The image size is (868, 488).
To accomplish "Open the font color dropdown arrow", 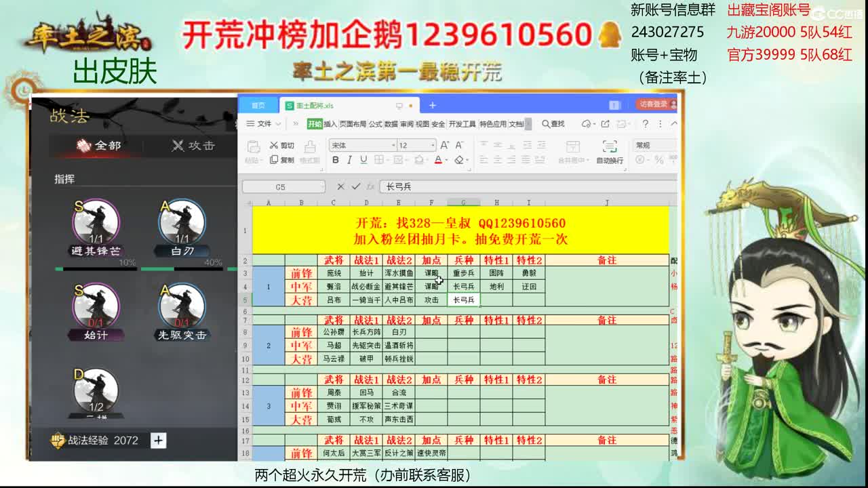I will [446, 161].
